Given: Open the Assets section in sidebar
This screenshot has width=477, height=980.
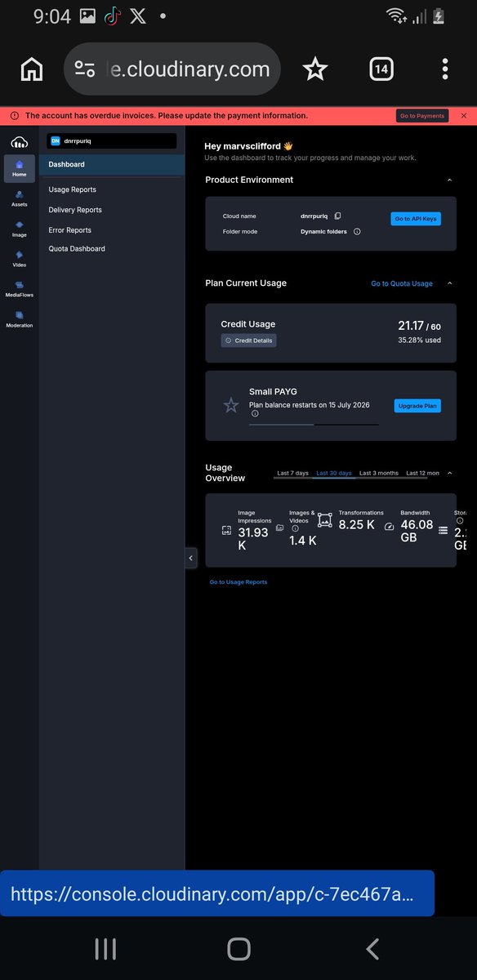Looking at the screenshot, I should click(x=19, y=198).
